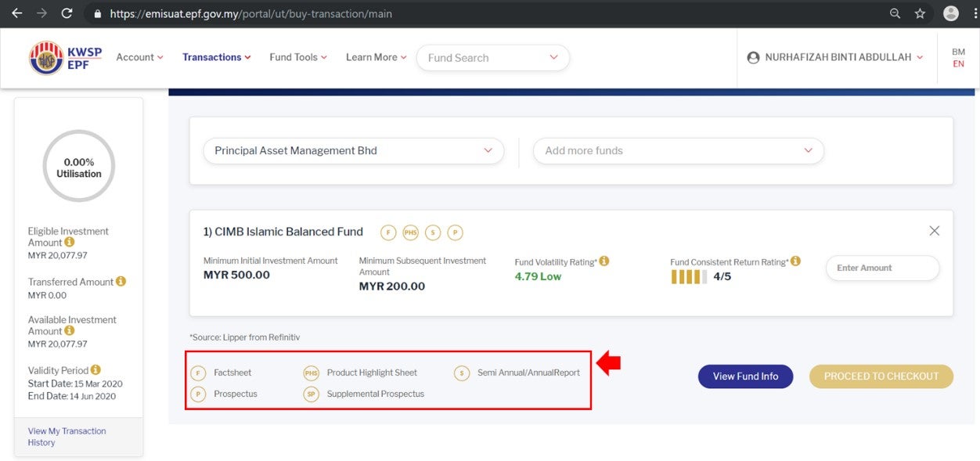Click the CIMB Islamic Balanced Fund title
980x461 pixels.
(x=283, y=232)
